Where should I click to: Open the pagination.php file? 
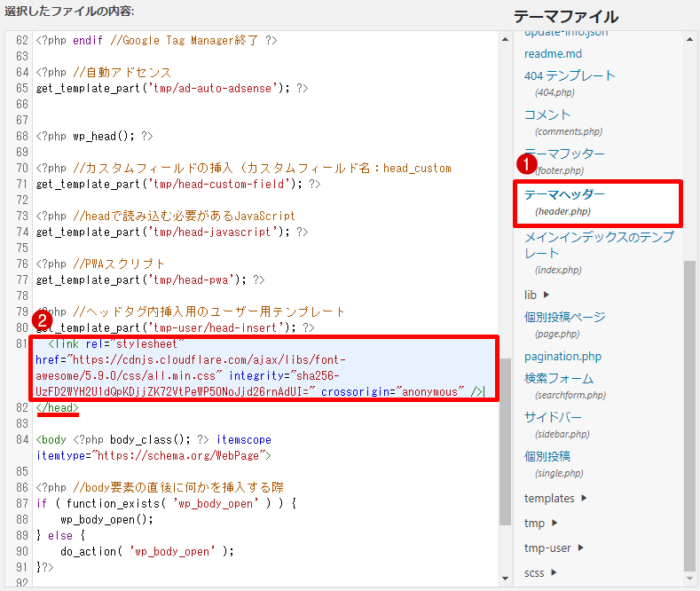tap(562, 357)
